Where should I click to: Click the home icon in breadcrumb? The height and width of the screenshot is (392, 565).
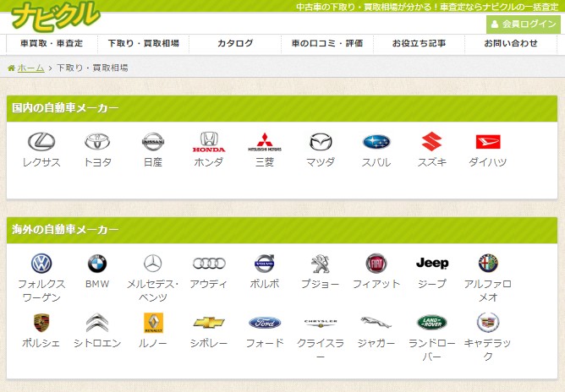[x=12, y=68]
